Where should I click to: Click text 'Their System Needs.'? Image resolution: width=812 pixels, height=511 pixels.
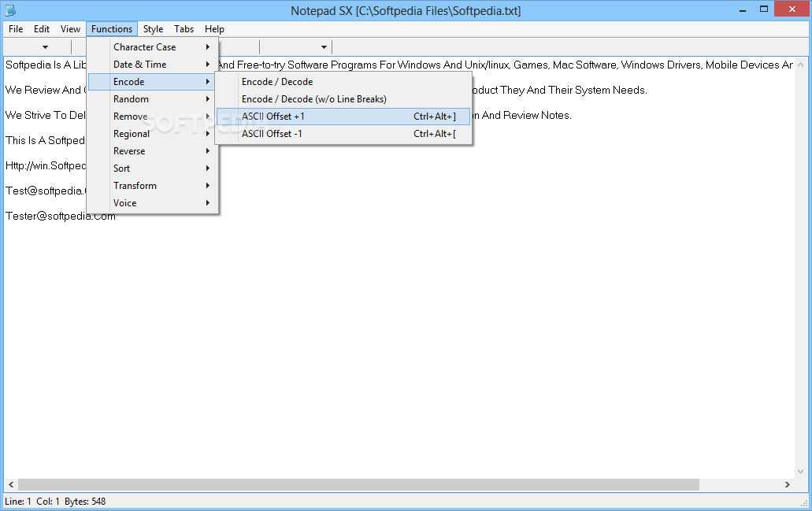[x=598, y=90]
